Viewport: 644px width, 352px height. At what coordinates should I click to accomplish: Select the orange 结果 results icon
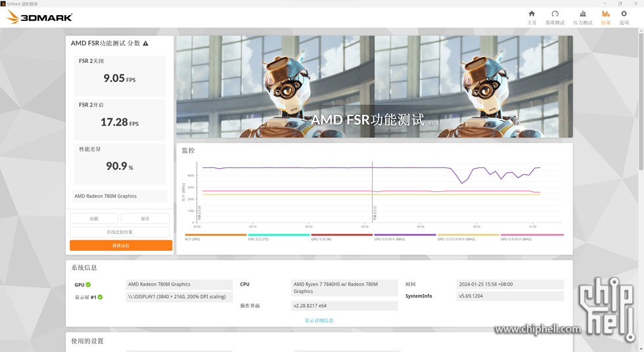(606, 17)
